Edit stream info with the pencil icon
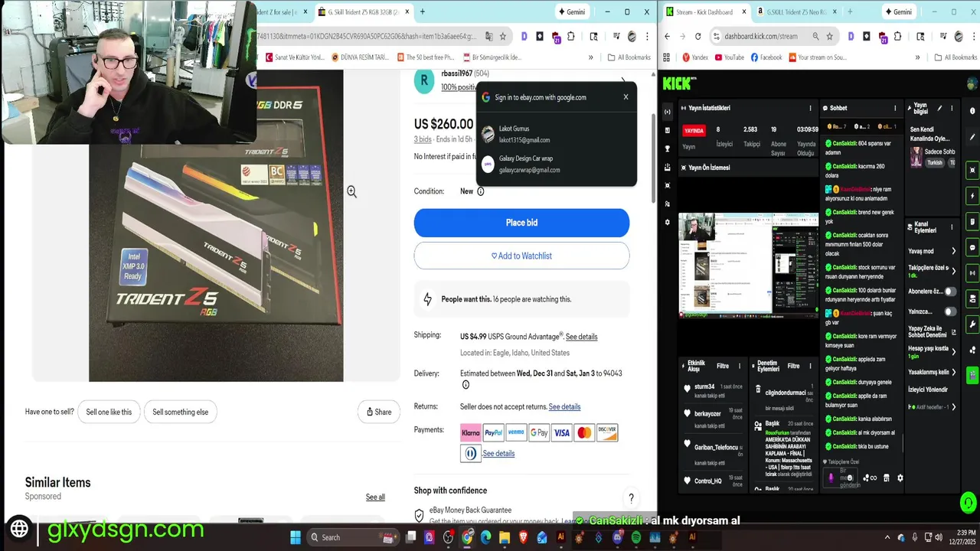This screenshot has height=551, width=980. [939, 109]
